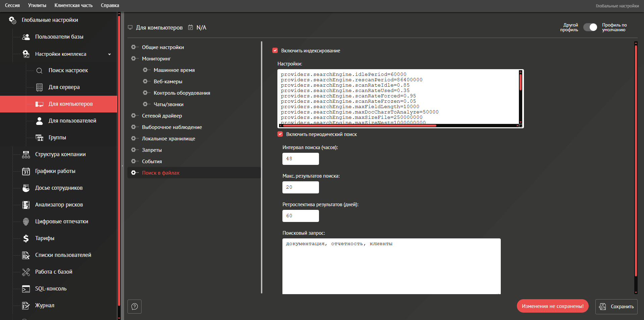Click the Структура компании hierarchy icon
This screenshot has height=320, width=644.
coord(26,154)
